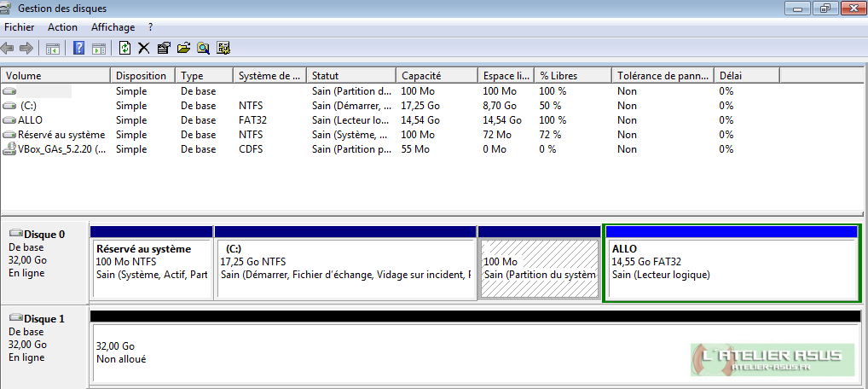Image resolution: width=868 pixels, height=389 pixels.
Task: Open the Affichage menu
Action: [x=113, y=27]
